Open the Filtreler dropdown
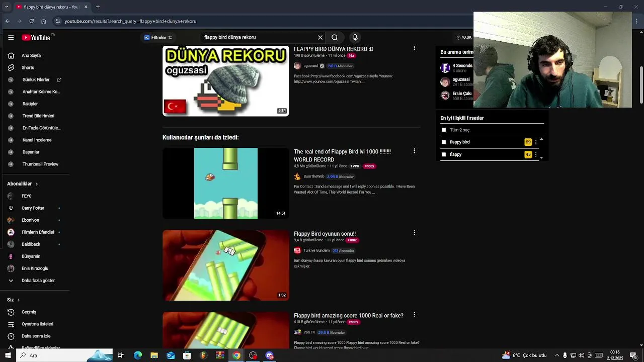This screenshot has height=362, width=644. coord(158,37)
